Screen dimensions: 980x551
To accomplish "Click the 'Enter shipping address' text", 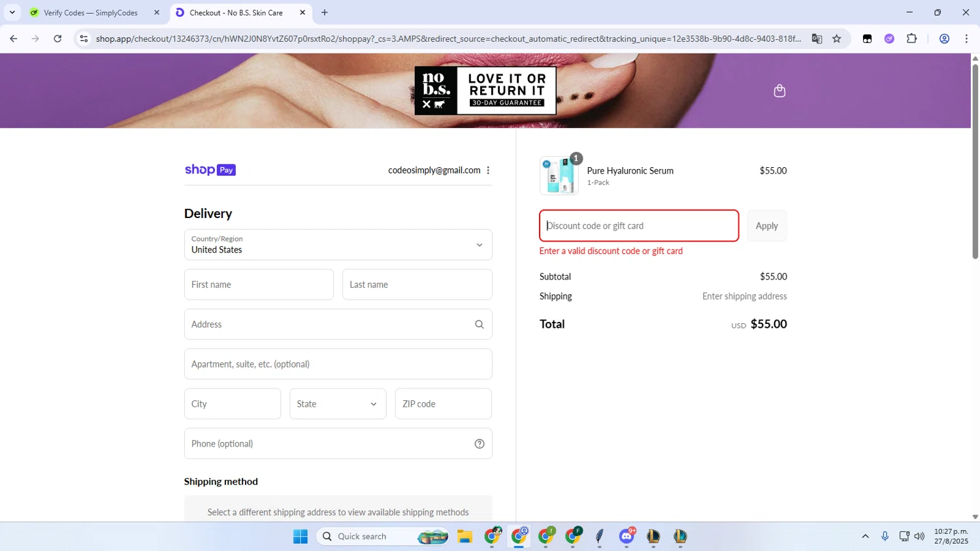I will pos(744,296).
